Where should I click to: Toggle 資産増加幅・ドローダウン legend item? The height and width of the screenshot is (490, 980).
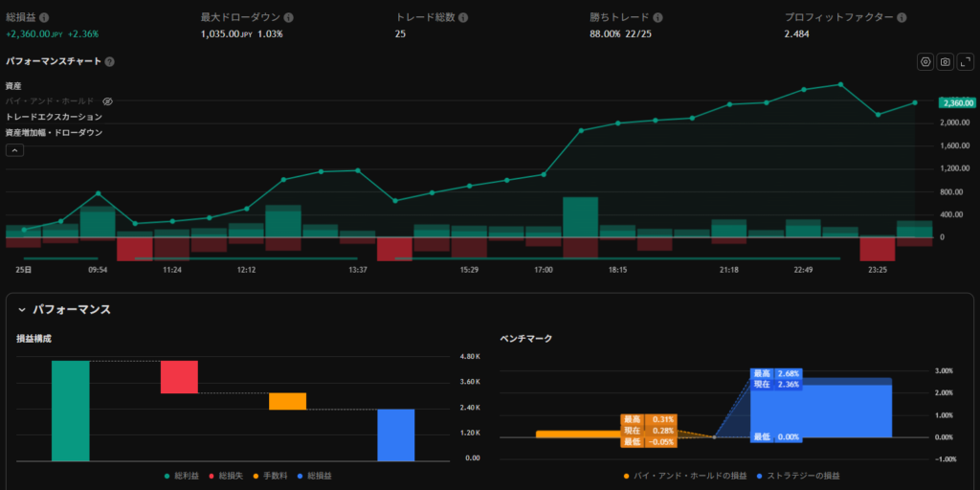click(54, 132)
